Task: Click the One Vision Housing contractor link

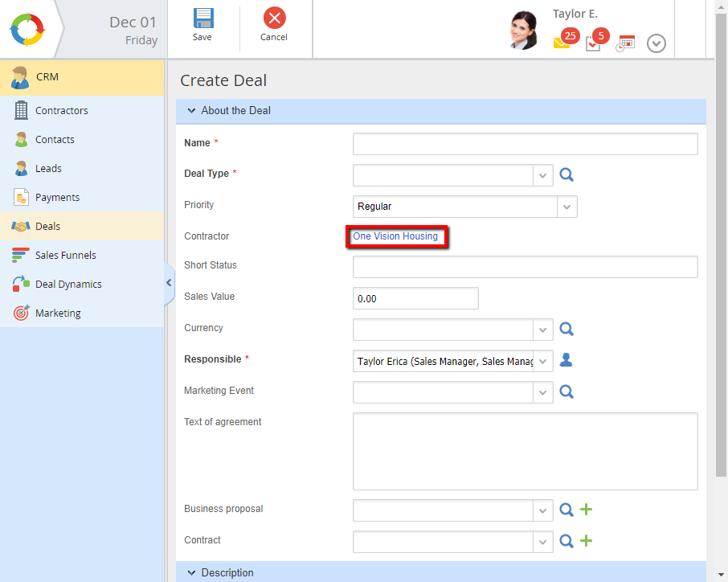Action: point(395,236)
